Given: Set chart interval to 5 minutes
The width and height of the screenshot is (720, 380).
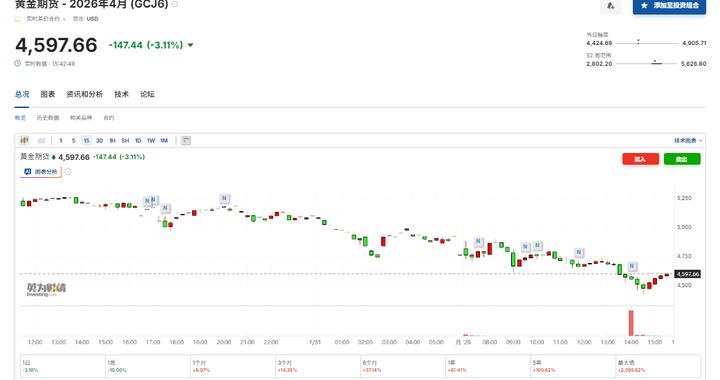Looking at the screenshot, I should click(73, 140).
